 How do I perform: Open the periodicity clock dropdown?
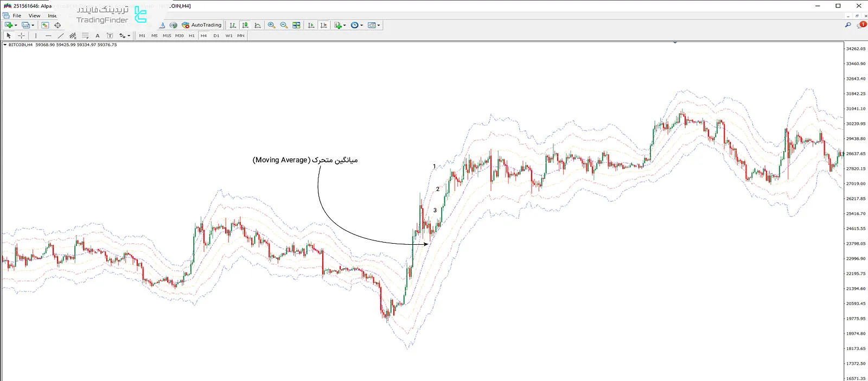point(361,26)
